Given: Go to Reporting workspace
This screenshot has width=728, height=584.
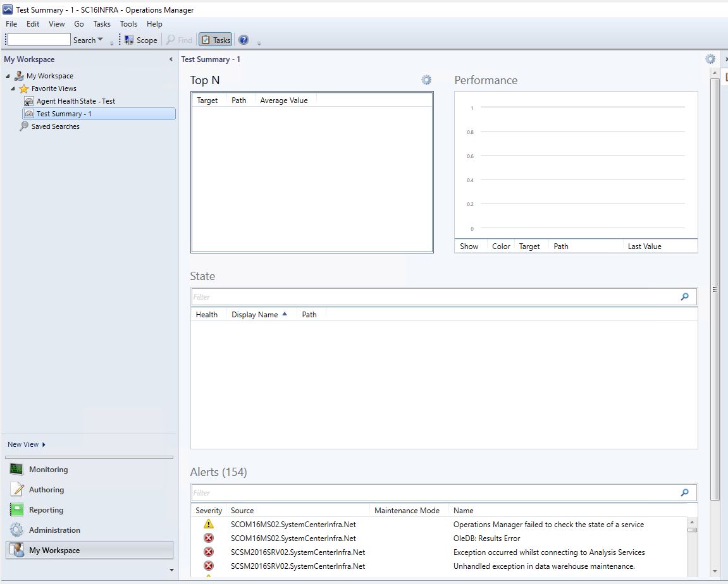Looking at the screenshot, I should [x=89, y=510].
